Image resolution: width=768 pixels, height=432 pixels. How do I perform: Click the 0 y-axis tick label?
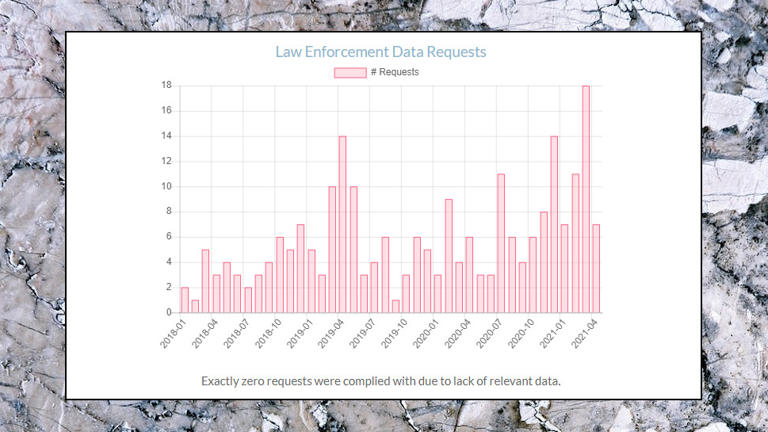(169, 312)
